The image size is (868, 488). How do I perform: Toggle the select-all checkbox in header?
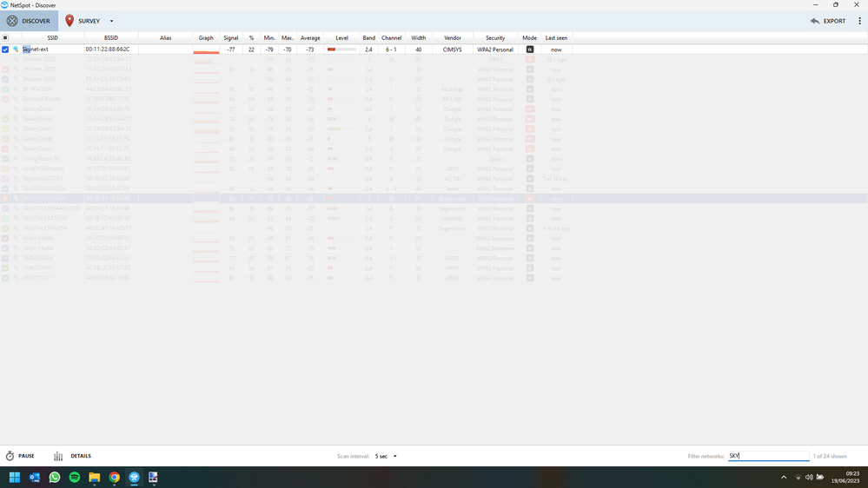[x=5, y=38]
